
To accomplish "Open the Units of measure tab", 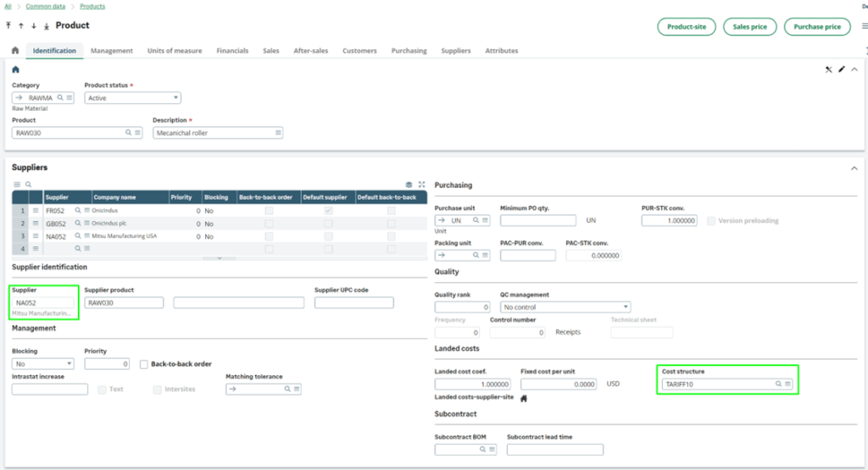I will (x=175, y=51).
